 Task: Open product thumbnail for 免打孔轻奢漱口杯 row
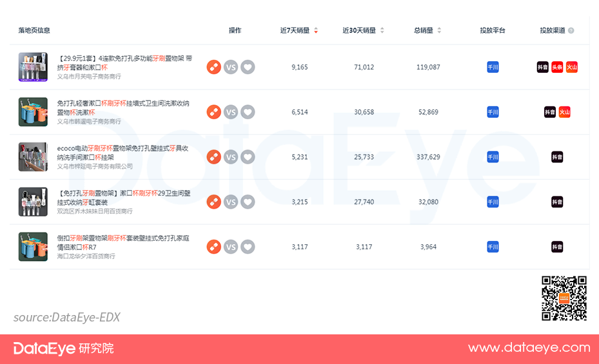point(34,112)
